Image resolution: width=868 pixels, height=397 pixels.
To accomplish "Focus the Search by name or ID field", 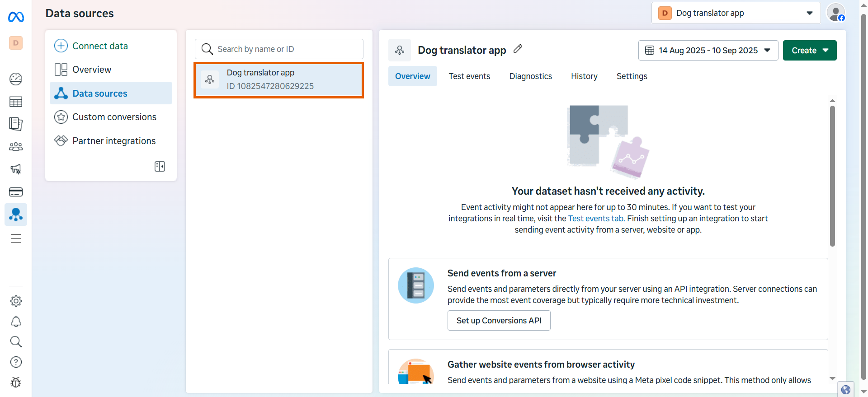I will (279, 49).
